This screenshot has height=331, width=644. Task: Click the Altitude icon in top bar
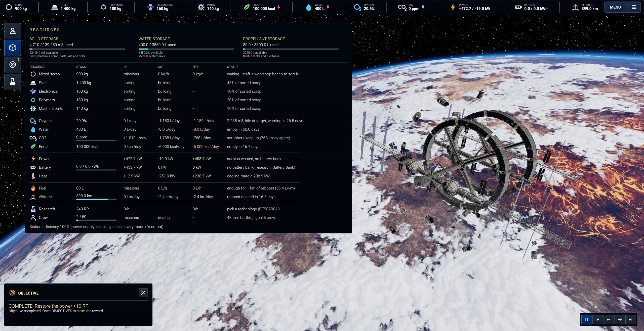(575, 7)
